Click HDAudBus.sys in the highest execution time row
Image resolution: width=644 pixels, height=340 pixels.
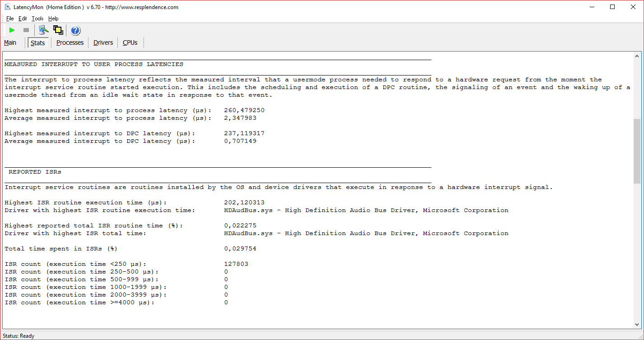(248, 210)
